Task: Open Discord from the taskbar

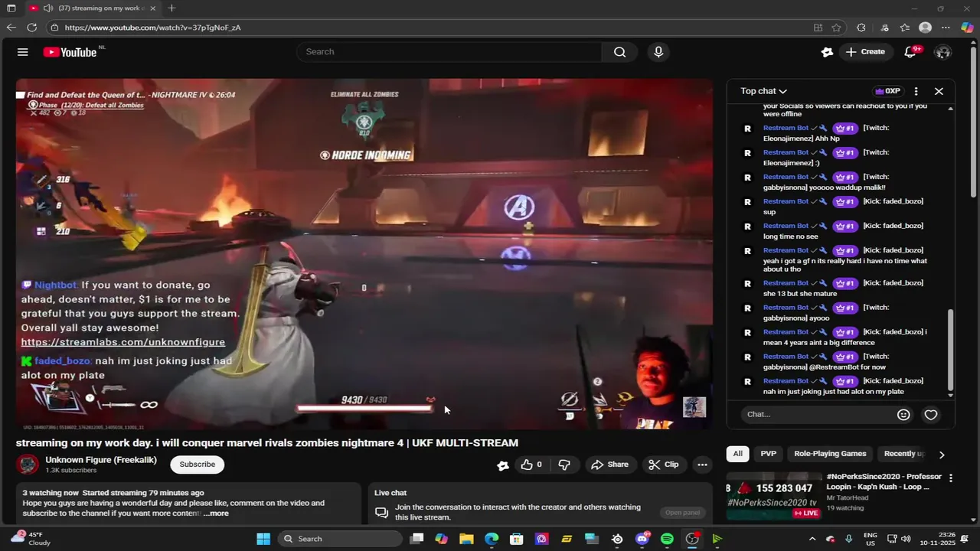Action: tap(642, 539)
